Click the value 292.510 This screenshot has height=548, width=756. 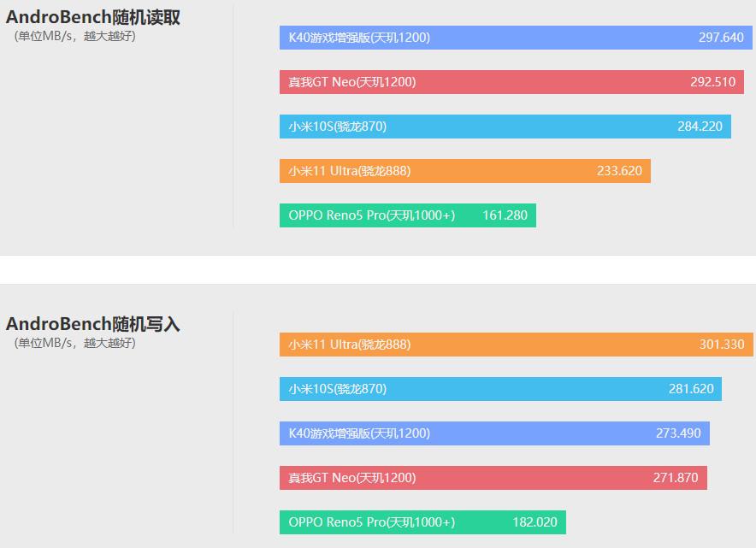[x=712, y=82]
